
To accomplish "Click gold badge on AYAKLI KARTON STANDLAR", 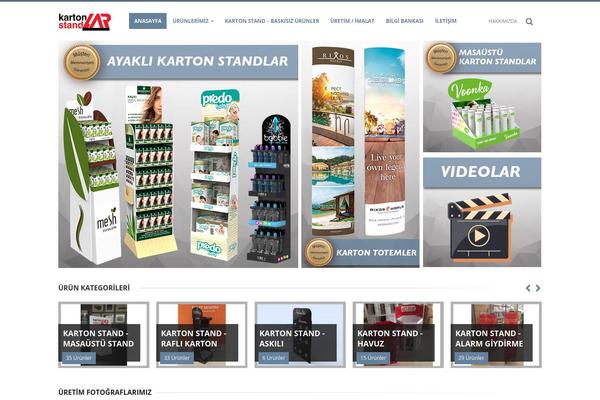I will 82,62.
